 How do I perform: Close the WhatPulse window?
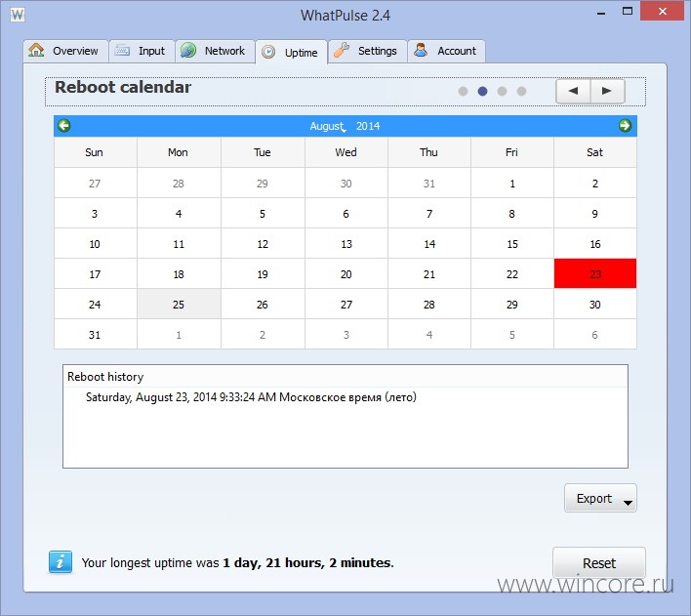pos(663,12)
